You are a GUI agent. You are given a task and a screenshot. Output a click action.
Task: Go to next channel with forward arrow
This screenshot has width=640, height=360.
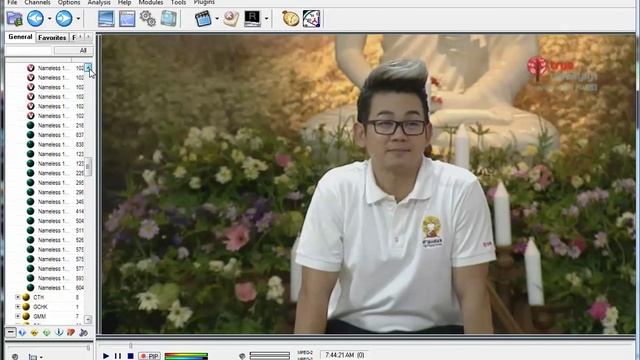tap(64, 18)
